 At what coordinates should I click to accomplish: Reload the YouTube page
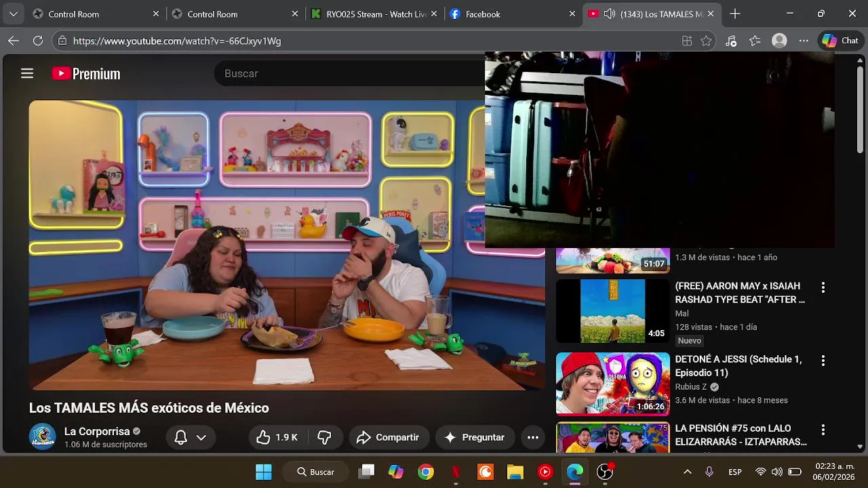click(x=38, y=41)
